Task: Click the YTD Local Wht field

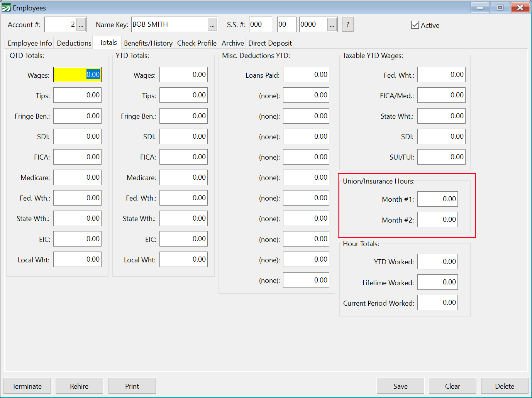Action: [x=183, y=259]
